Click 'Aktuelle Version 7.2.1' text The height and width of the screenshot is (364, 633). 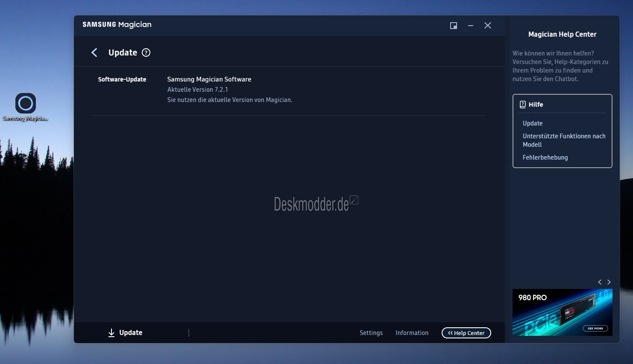(198, 90)
